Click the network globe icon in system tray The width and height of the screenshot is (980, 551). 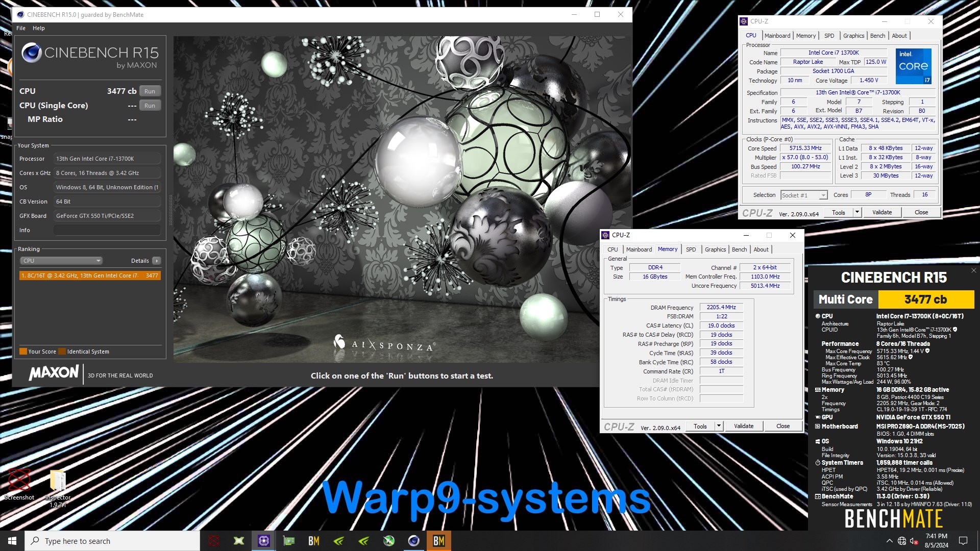[x=902, y=541]
